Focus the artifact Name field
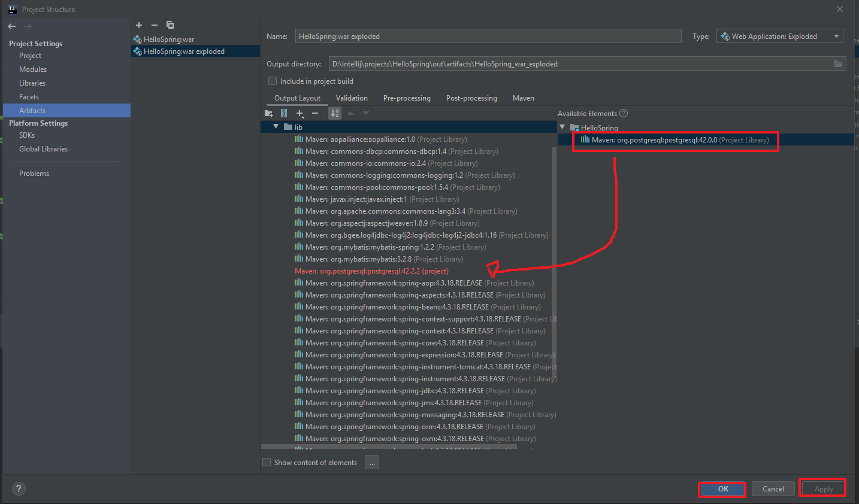The image size is (859, 504). 488,37
